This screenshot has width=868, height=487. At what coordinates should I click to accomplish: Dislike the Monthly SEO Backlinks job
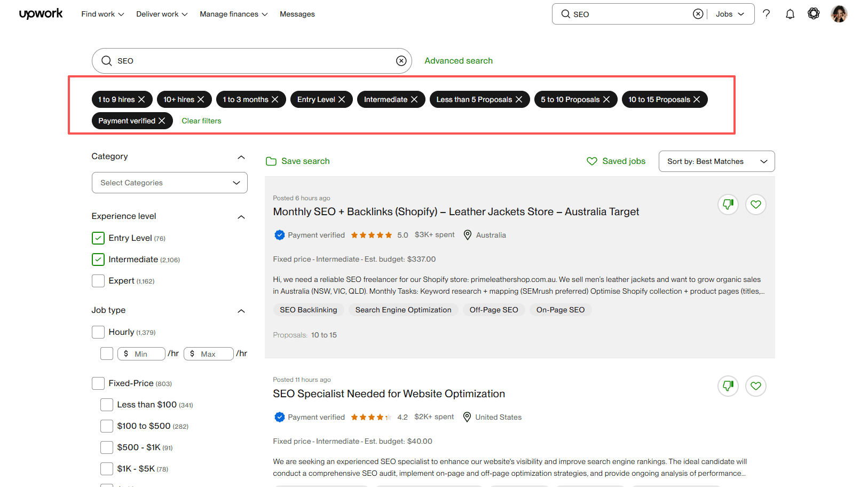(728, 204)
